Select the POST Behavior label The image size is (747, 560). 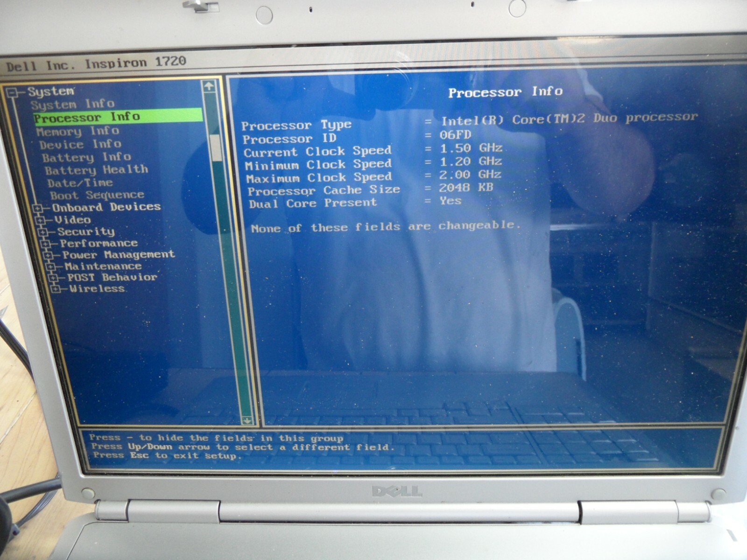tap(112, 277)
